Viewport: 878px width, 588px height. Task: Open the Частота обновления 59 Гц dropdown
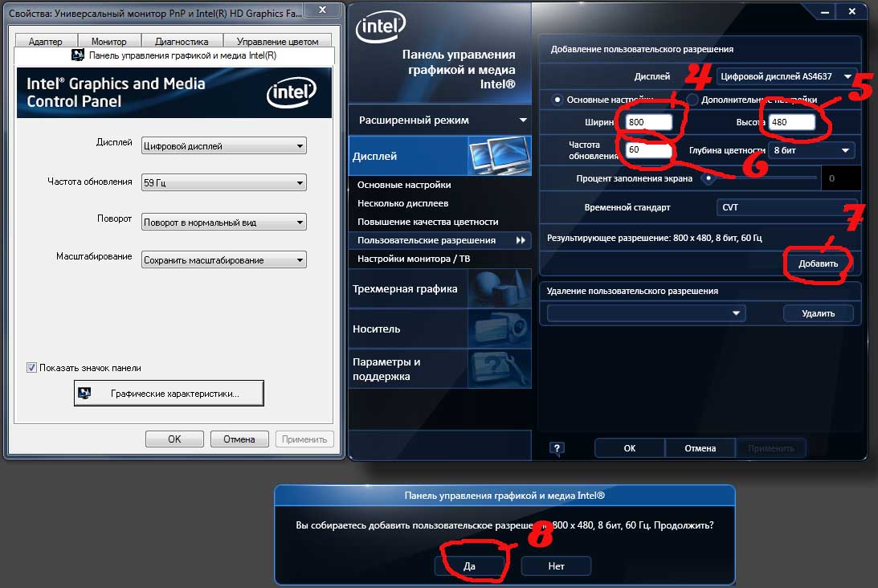click(x=223, y=183)
